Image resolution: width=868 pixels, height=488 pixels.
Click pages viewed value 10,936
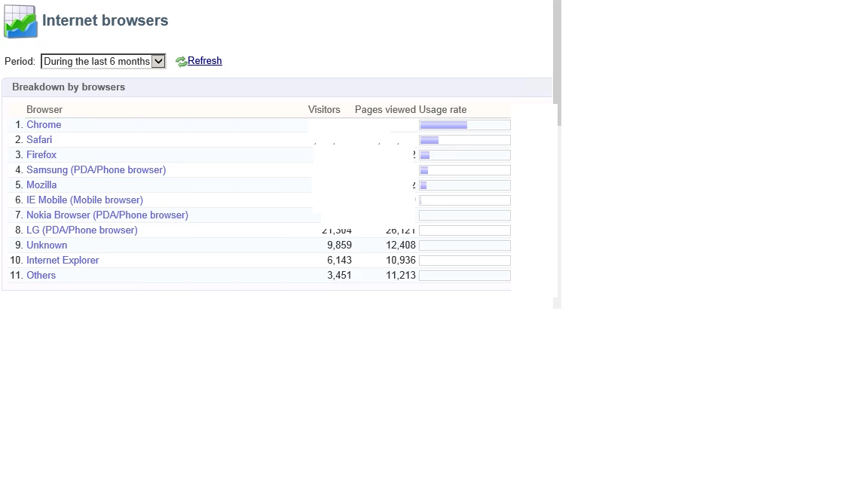pos(401,260)
